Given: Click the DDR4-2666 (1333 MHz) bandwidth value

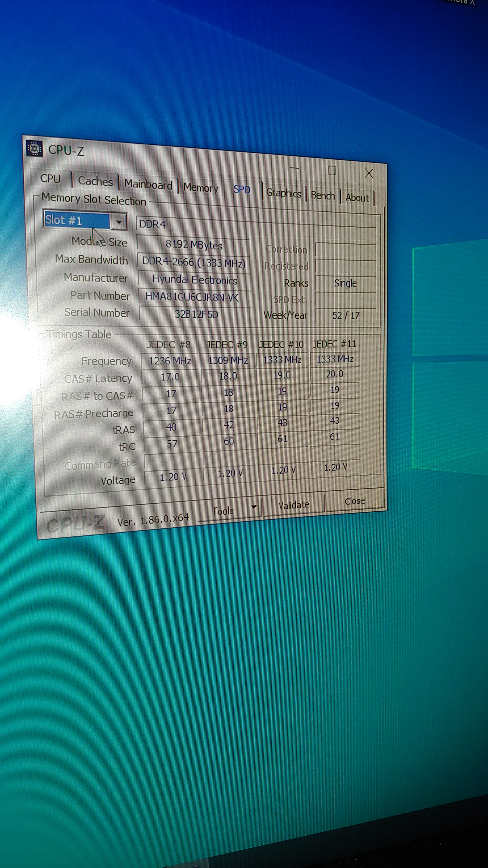Looking at the screenshot, I should tap(194, 262).
